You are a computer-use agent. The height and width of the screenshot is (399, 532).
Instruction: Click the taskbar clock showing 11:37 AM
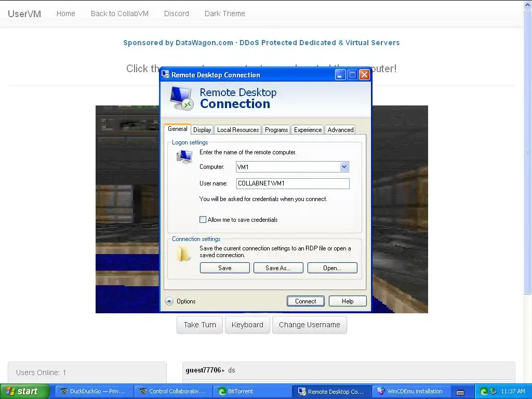[513, 391]
